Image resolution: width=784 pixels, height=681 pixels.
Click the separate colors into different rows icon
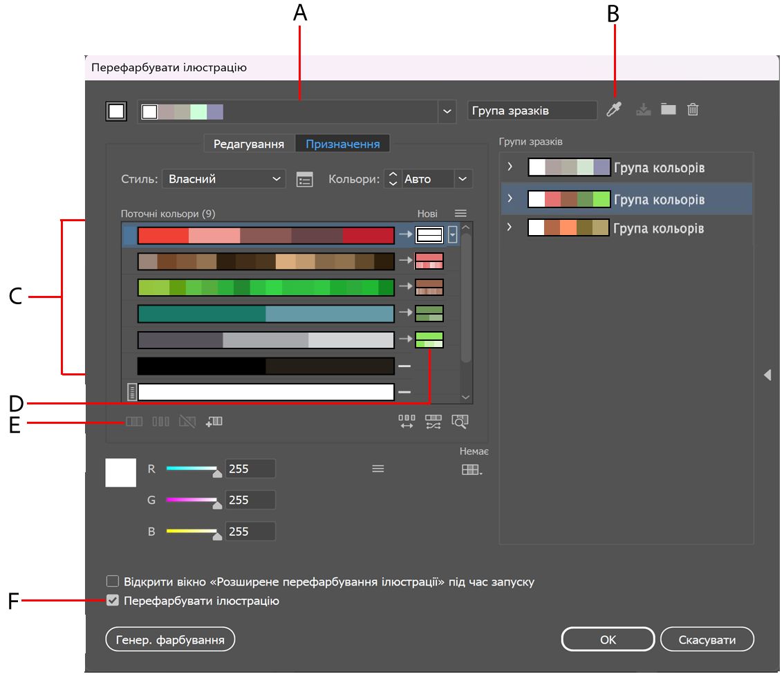pyautogui.click(x=160, y=422)
